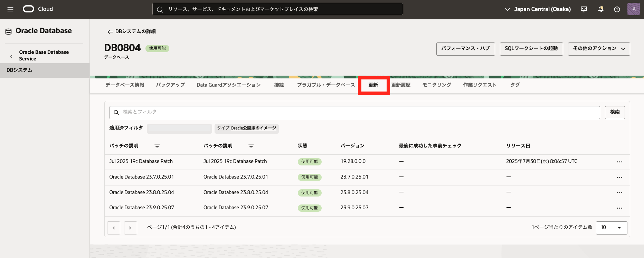
Task: Open the user profile avatar menu
Action: [x=633, y=9]
